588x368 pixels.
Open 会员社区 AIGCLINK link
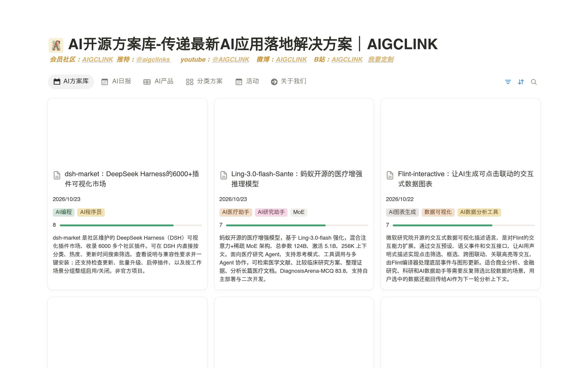[97, 59]
